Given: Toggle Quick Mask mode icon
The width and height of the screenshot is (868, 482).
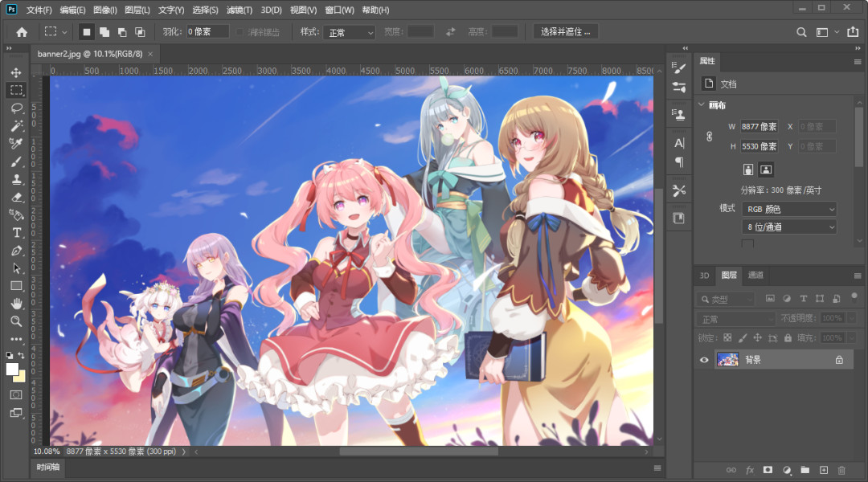Looking at the screenshot, I should pyautogui.click(x=16, y=394).
